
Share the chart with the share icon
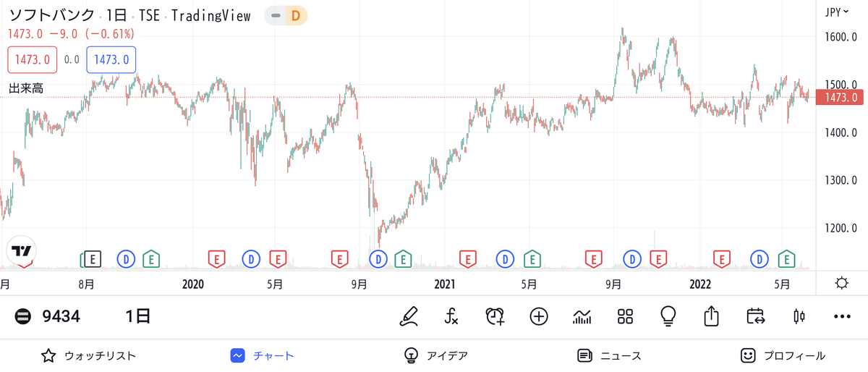coord(712,316)
